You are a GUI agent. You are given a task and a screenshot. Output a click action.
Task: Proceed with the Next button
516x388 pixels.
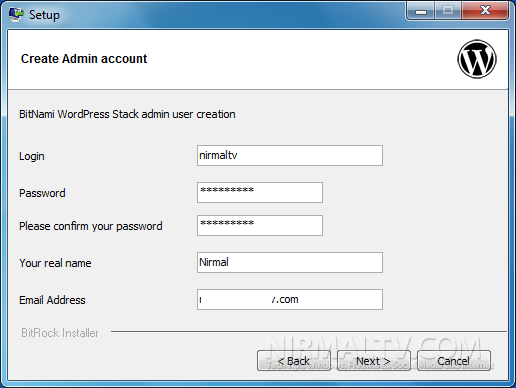pyautogui.click(x=374, y=361)
